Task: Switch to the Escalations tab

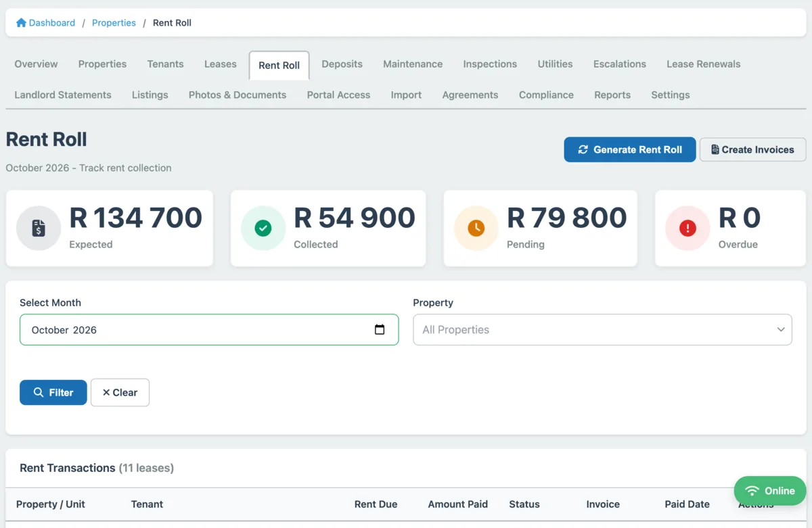Action: point(620,64)
